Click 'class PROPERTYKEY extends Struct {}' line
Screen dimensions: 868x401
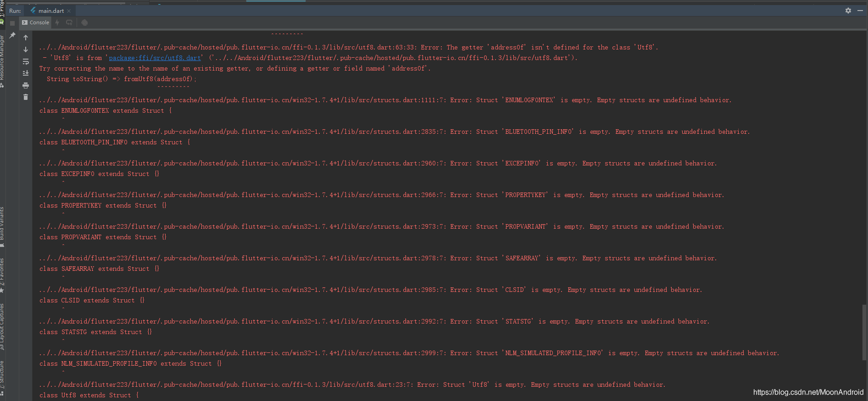pyautogui.click(x=103, y=205)
